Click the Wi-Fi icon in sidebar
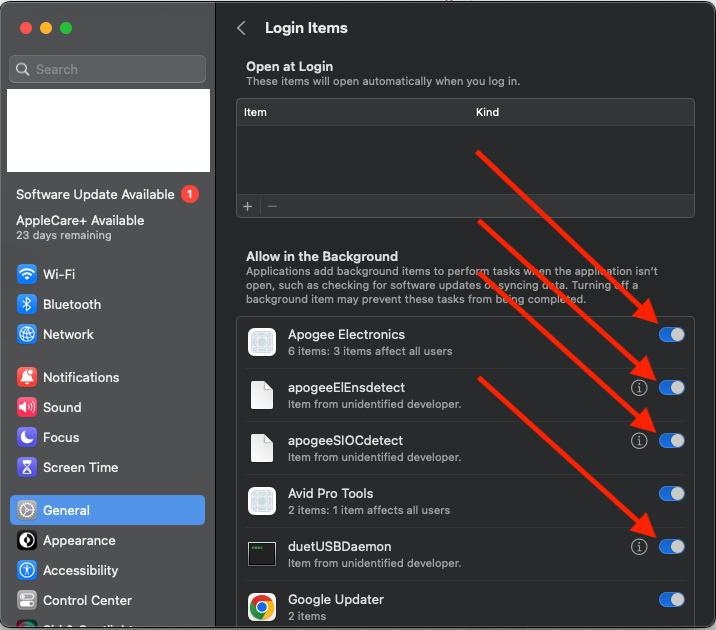Image resolution: width=716 pixels, height=630 pixels. coord(27,274)
